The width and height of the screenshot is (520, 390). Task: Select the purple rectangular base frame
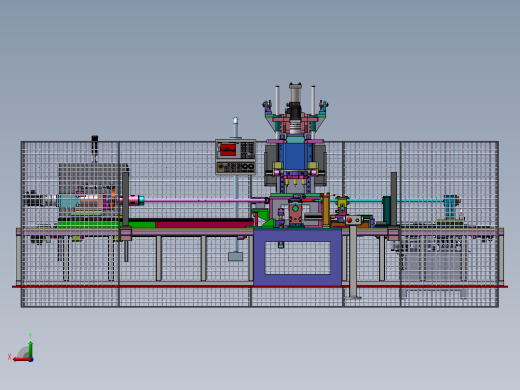click(x=297, y=257)
